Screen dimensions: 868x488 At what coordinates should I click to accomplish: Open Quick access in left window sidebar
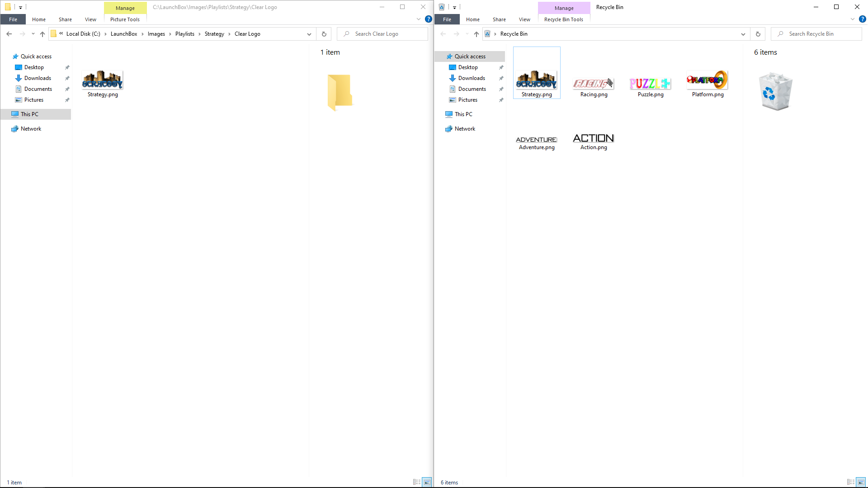coord(36,56)
